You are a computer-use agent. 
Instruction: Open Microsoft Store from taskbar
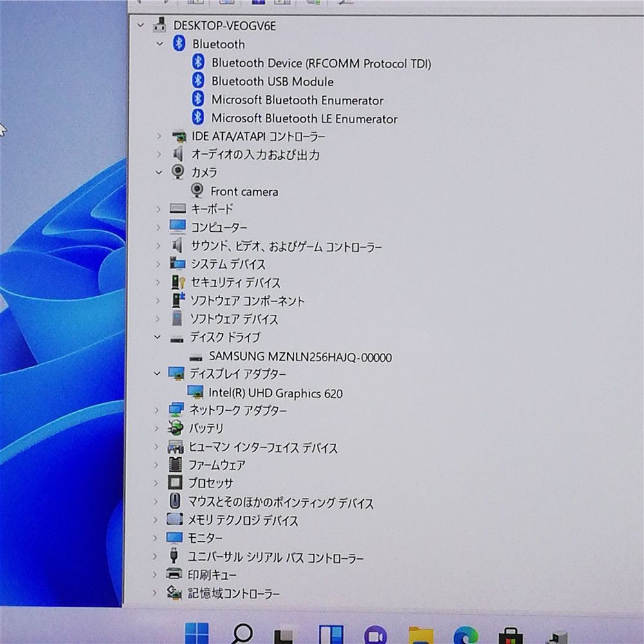coord(511,636)
